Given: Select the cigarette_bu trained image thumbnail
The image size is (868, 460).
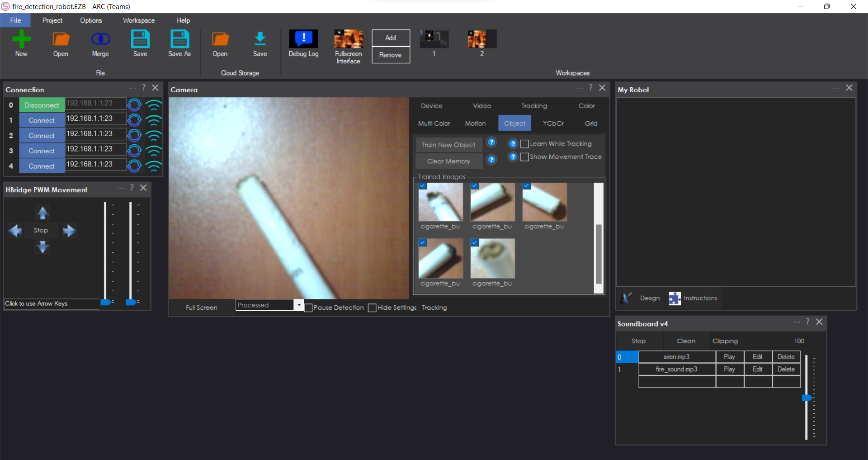Looking at the screenshot, I should [440, 202].
